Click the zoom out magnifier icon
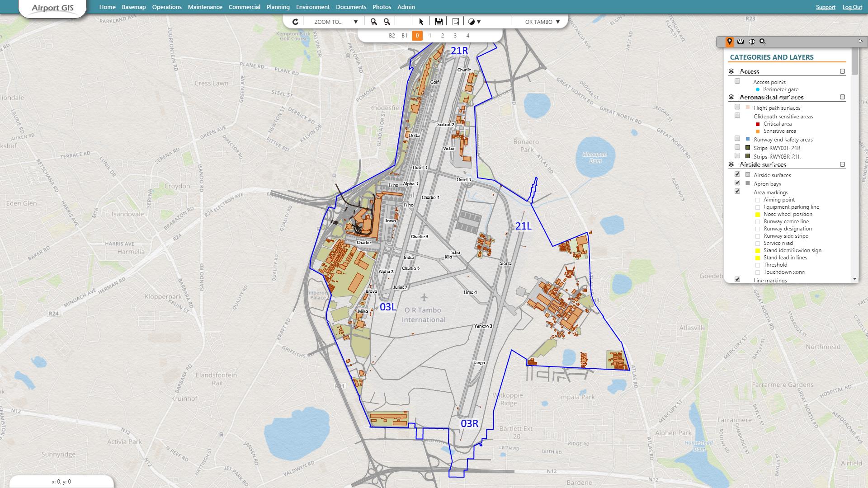This screenshot has width=868, height=488. point(387,22)
